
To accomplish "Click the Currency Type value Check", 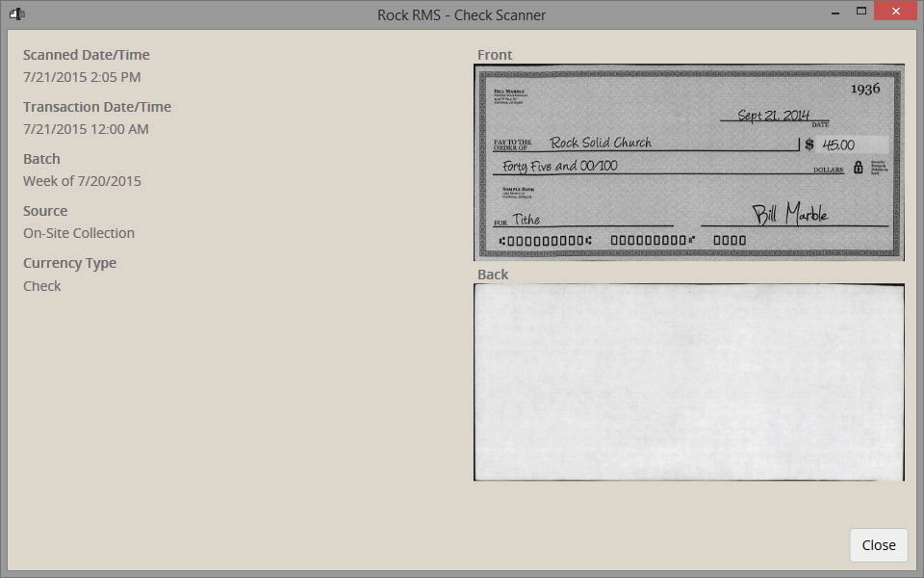I will pos(42,286).
